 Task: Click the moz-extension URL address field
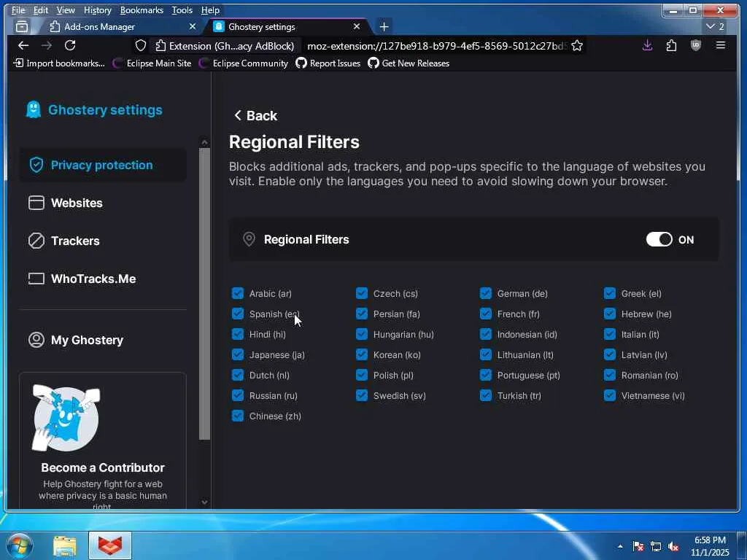436,46
